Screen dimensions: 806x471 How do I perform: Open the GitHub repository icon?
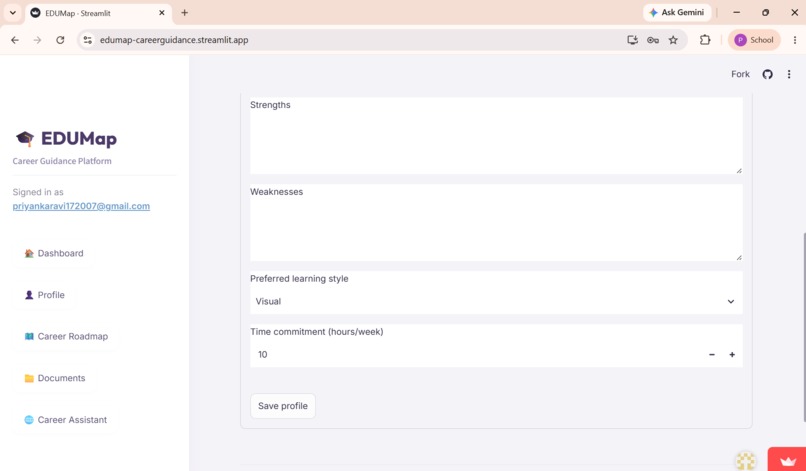tap(767, 75)
